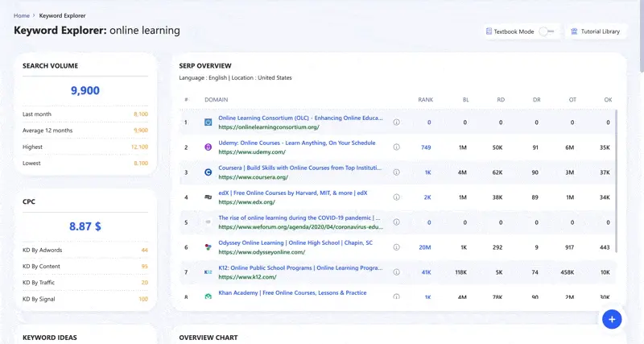644x344 pixels.
Task: Click the page vertical scrollbar
Action: click(x=641, y=37)
